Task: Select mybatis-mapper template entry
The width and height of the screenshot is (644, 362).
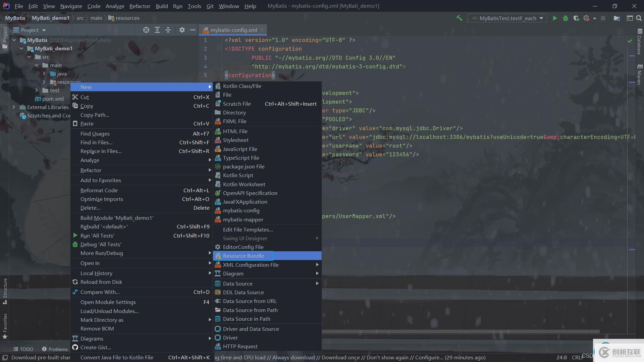Action: tap(267, 219)
